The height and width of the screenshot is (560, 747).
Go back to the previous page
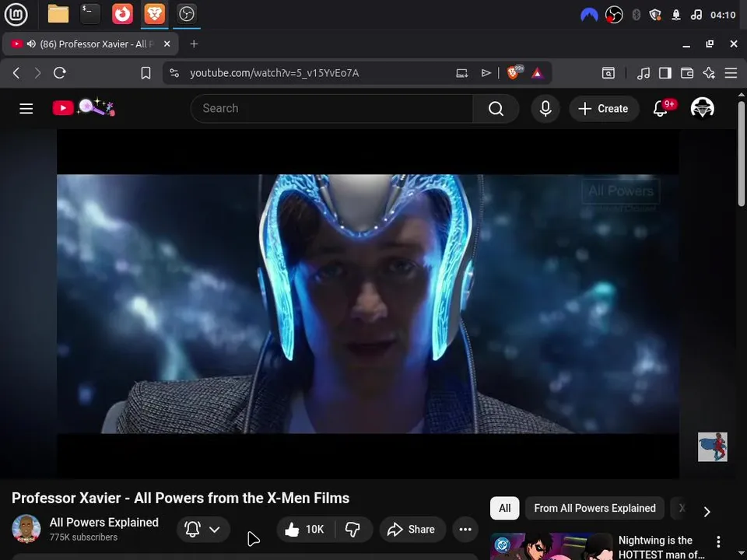16,73
